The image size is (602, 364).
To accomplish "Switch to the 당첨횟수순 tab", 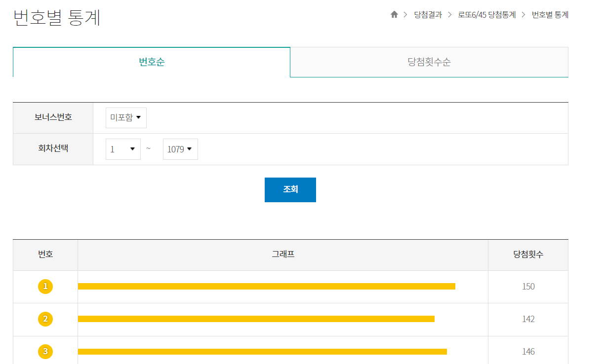I will click(x=429, y=62).
